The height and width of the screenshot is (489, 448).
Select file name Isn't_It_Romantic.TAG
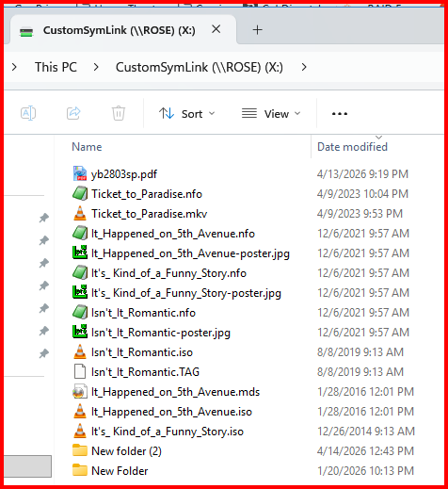tap(145, 372)
